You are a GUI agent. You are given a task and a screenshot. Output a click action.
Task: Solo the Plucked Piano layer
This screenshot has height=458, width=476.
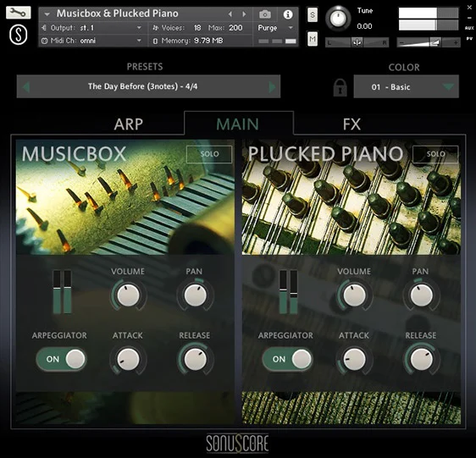pyautogui.click(x=435, y=154)
